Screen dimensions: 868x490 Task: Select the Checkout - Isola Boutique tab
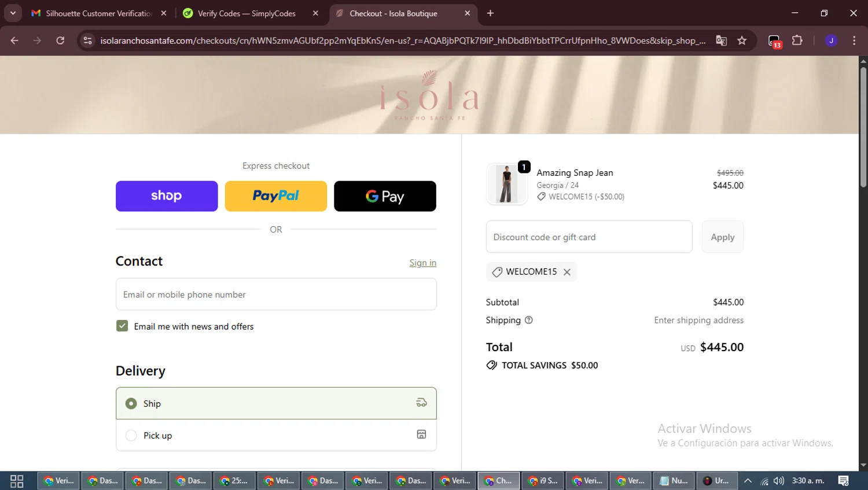tap(393, 13)
